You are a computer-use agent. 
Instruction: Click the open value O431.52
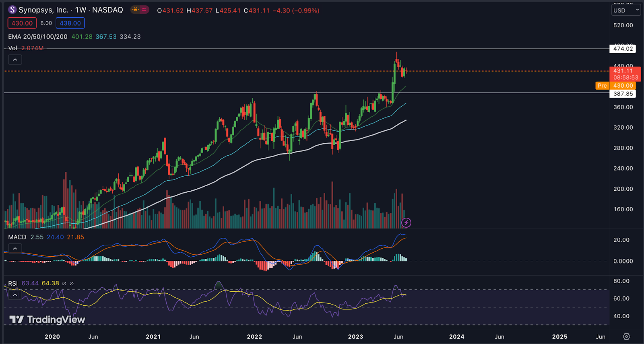[x=170, y=10]
